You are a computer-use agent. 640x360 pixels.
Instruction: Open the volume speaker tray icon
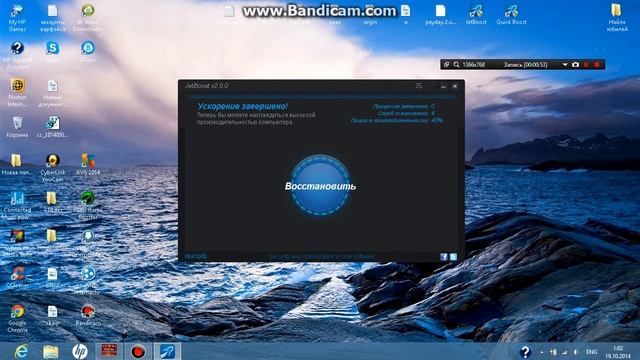tap(576, 352)
